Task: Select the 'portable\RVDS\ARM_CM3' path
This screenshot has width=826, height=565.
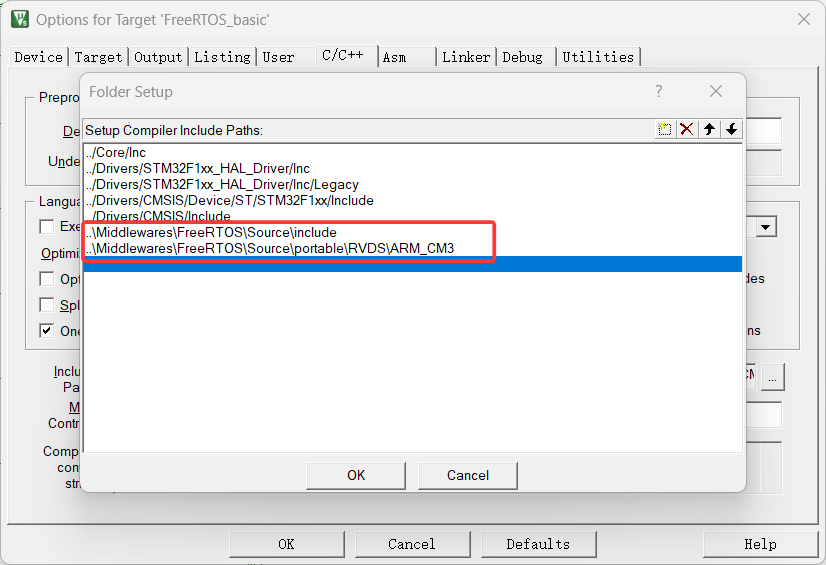Action: pyautogui.click(x=412, y=249)
